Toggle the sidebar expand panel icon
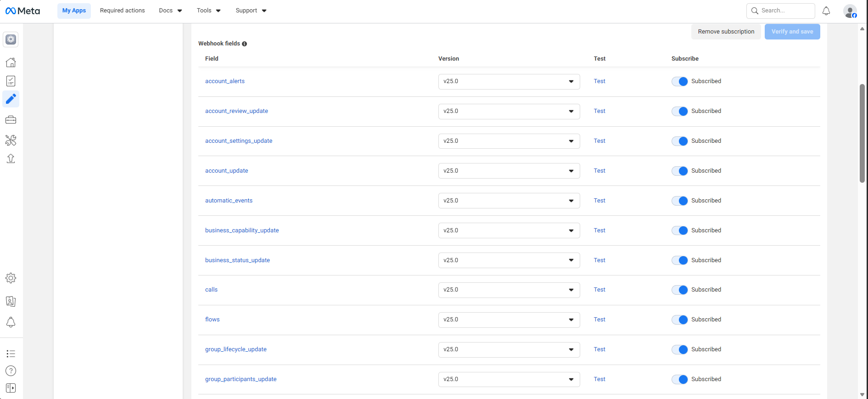Viewport: 868px width, 399px height. tap(11, 388)
